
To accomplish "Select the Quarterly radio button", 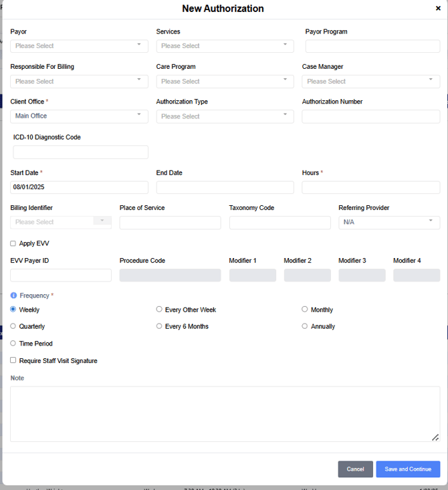I will coord(13,327).
